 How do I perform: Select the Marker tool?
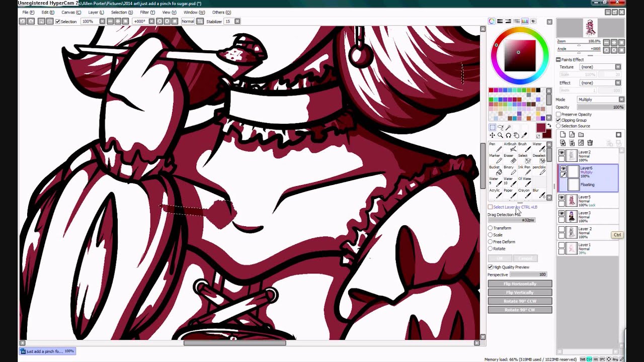point(495,158)
